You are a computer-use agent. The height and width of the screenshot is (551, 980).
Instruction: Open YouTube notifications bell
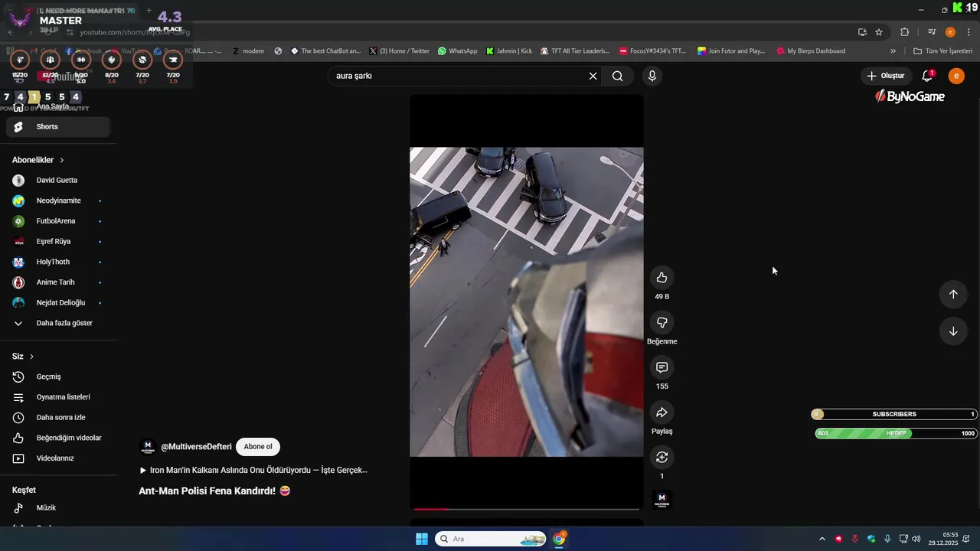(927, 76)
